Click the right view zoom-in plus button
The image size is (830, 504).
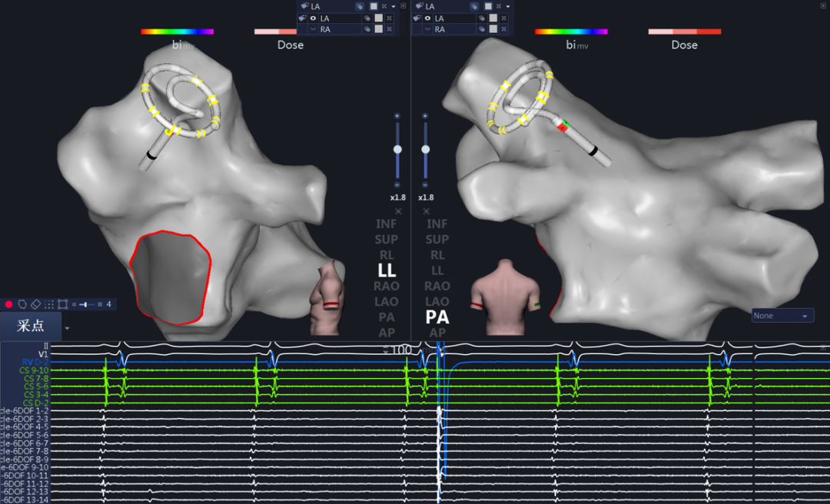(425, 116)
